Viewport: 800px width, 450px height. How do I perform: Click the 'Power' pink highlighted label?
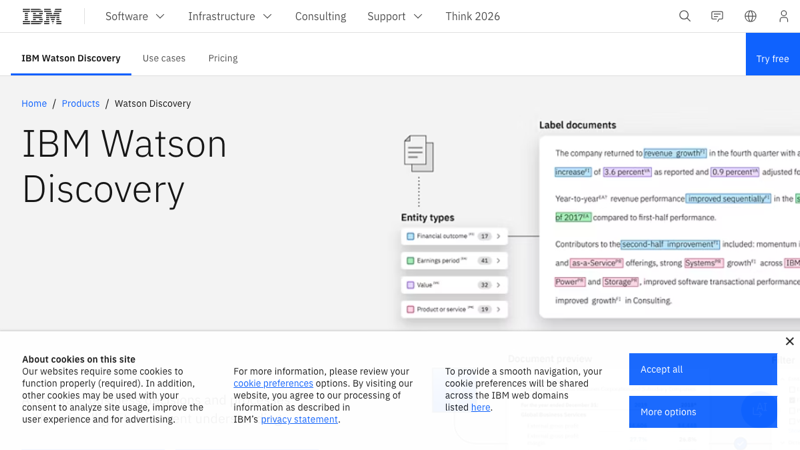tap(570, 282)
